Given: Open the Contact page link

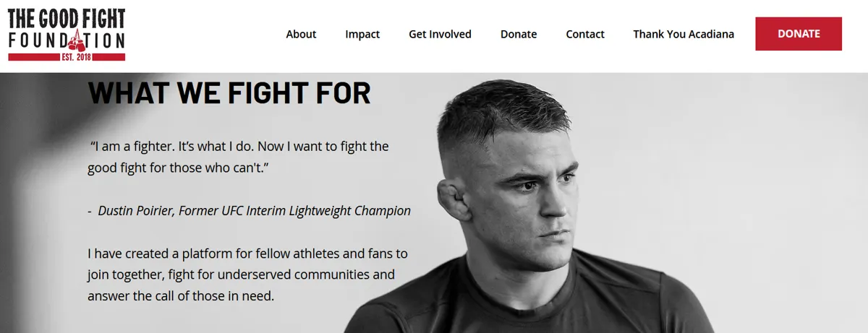Looking at the screenshot, I should [x=585, y=34].
